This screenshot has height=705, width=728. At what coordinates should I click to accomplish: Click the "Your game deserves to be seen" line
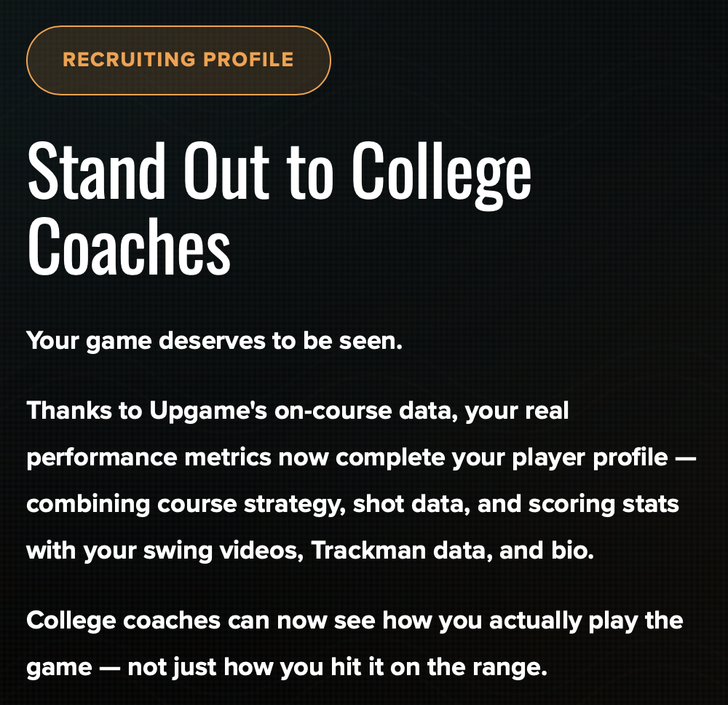215,341
